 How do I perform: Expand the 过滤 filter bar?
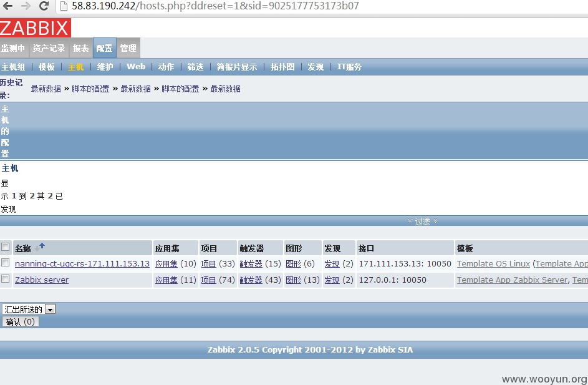pos(423,222)
